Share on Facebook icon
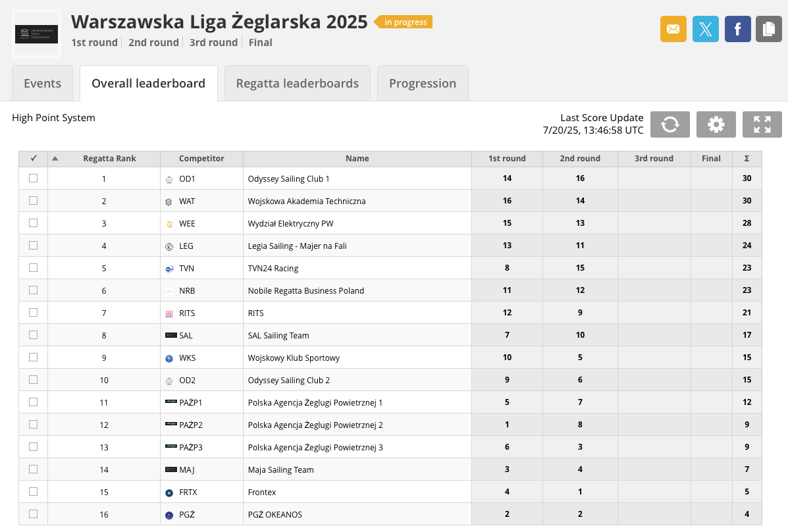This screenshot has width=788, height=532. pos(737,29)
